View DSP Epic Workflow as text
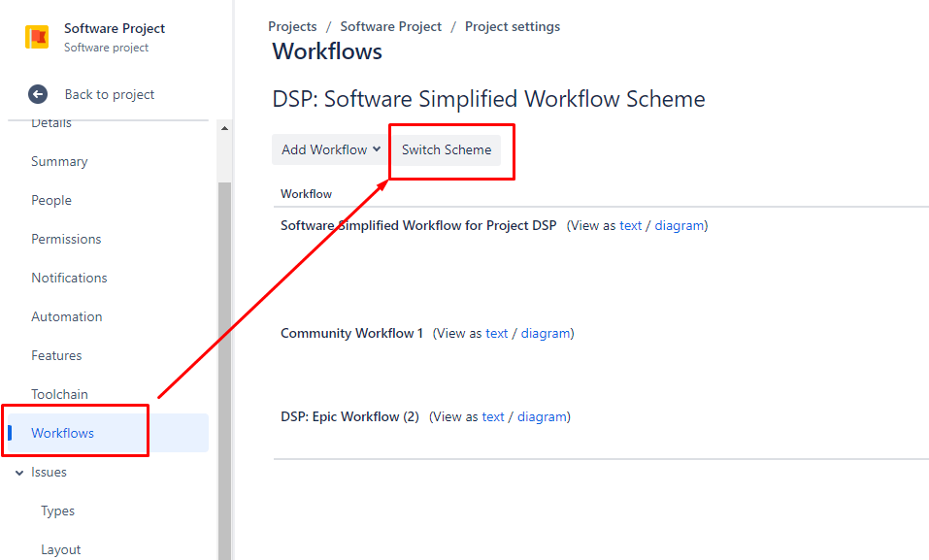Screen dimensions: 929x560 pyautogui.click(x=493, y=416)
